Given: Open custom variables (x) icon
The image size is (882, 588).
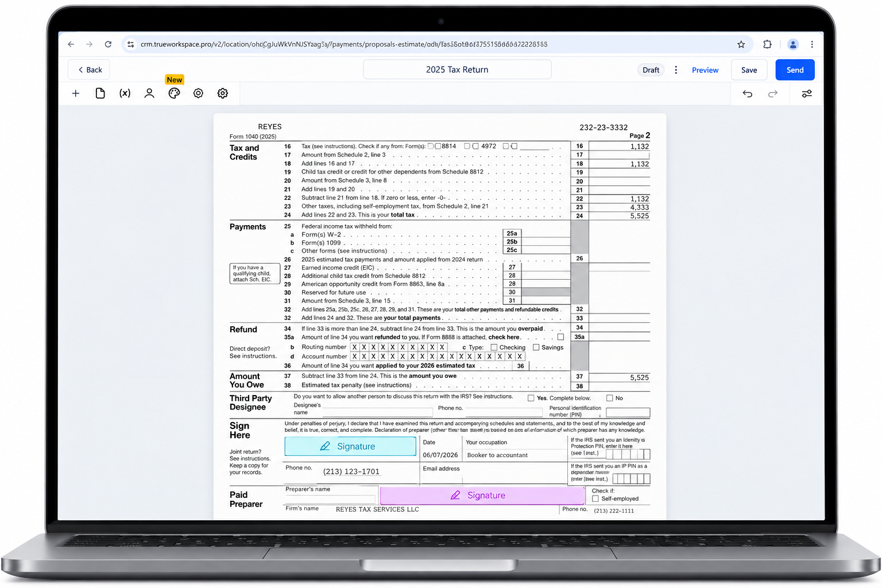Looking at the screenshot, I should 125,93.
